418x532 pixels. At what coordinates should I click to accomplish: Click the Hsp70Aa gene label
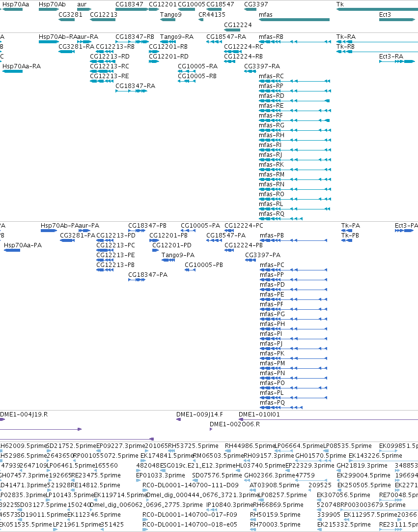pyautogui.click(x=16, y=4)
